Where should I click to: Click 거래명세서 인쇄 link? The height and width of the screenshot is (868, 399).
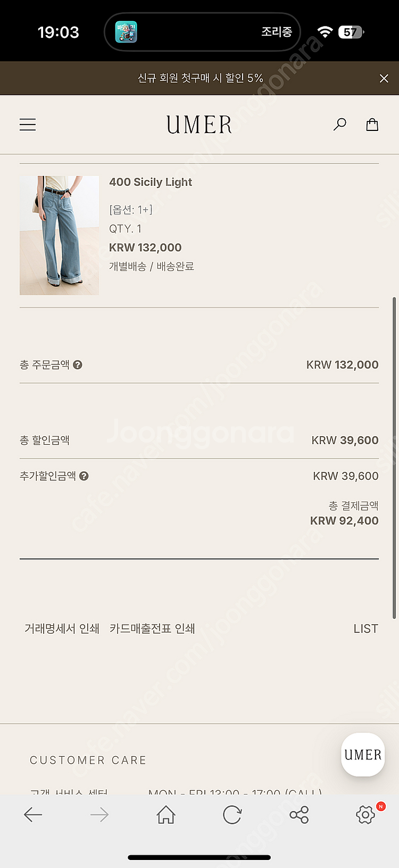click(62, 629)
